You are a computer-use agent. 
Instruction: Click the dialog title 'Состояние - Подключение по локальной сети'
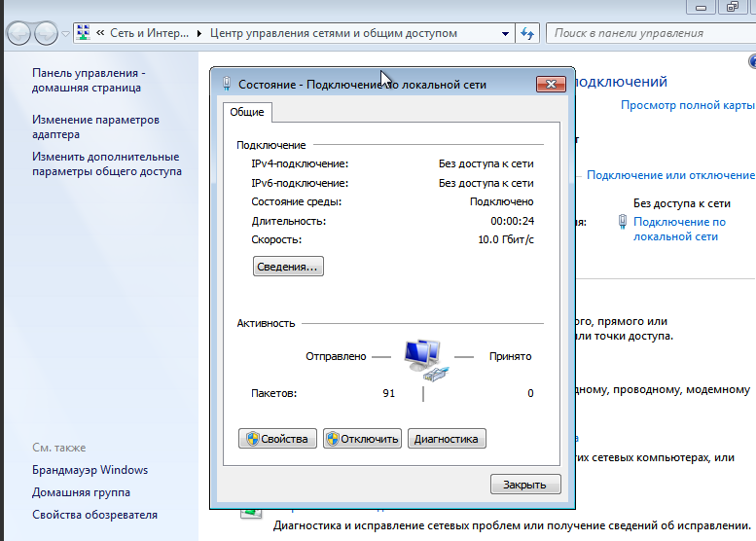(363, 85)
